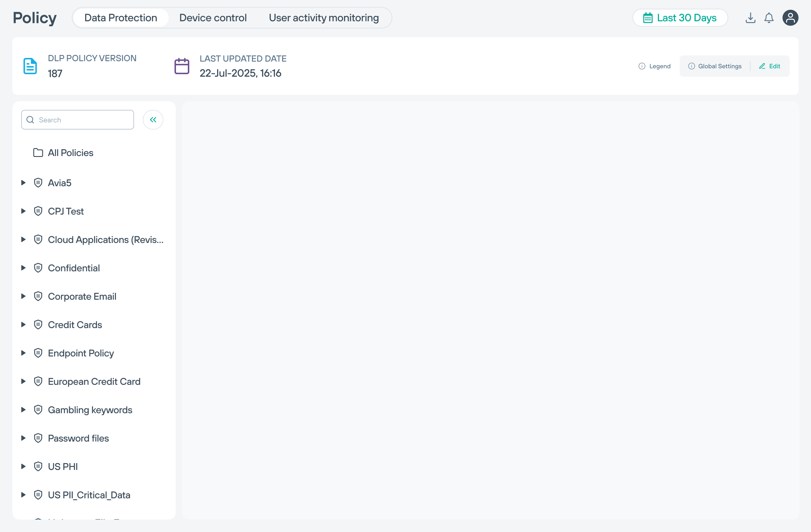Click the download icon in header
This screenshot has height=532, width=811.
point(750,18)
